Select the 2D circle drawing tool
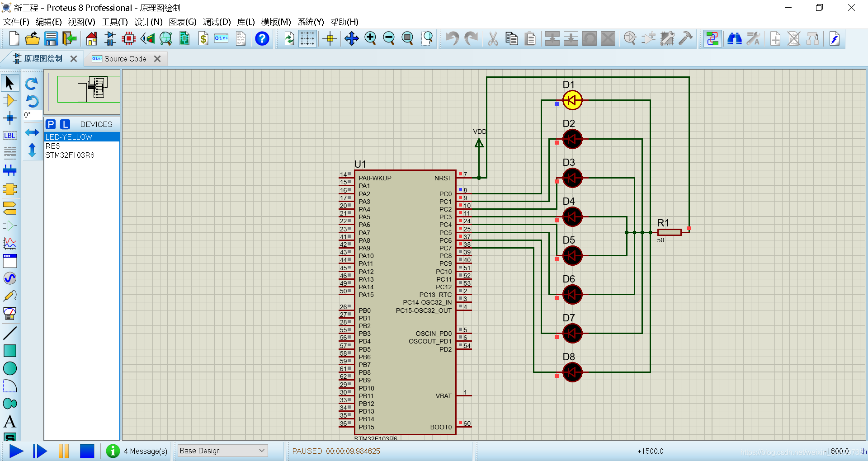This screenshot has width=868, height=461. 10,369
